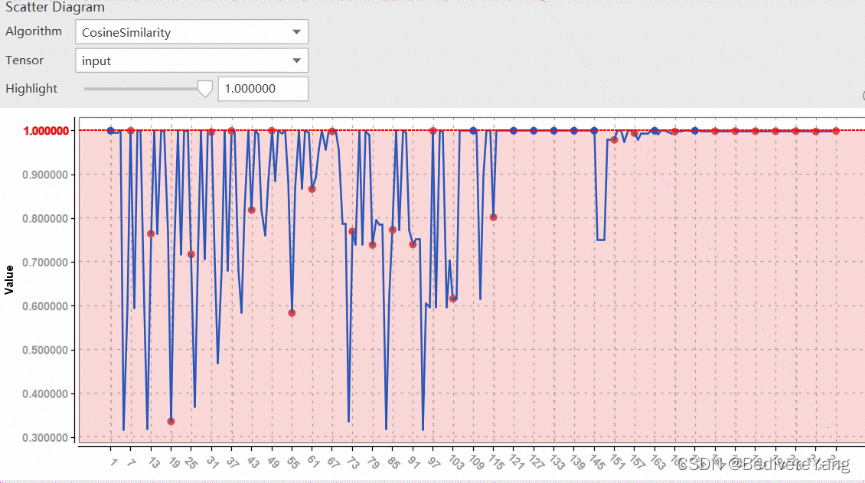The height and width of the screenshot is (483, 865).
Task: Click the red data point at x-axis 55
Action: [x=292, y=313]
